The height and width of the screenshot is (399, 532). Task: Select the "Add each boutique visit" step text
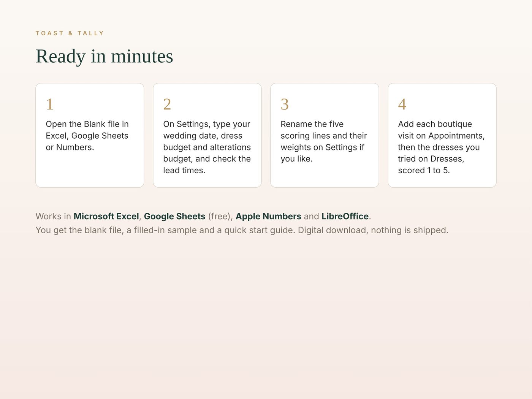tap(442, 147)
